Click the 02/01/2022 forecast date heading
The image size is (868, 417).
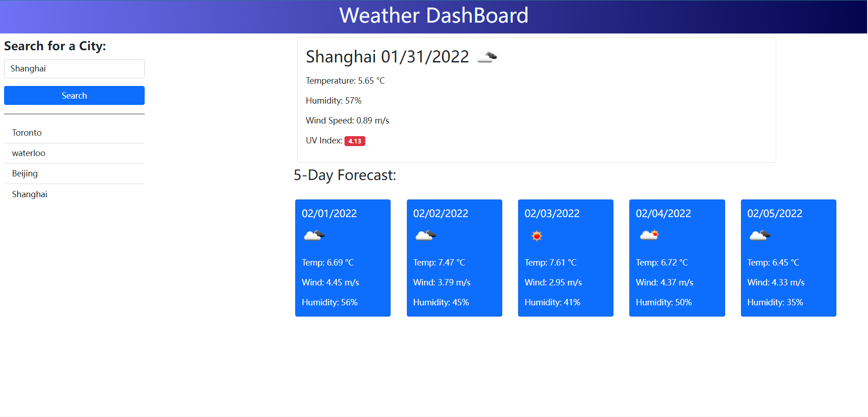pos(329,213)
